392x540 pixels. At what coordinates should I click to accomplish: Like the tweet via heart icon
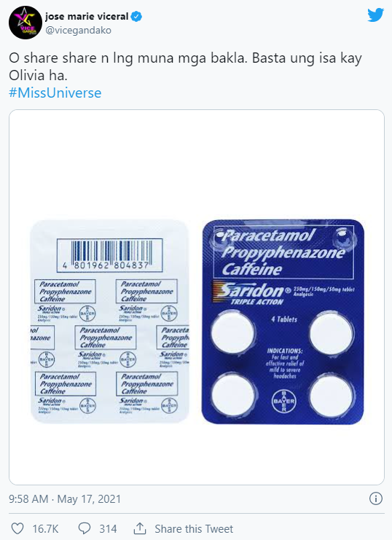[x=17, y=528]
